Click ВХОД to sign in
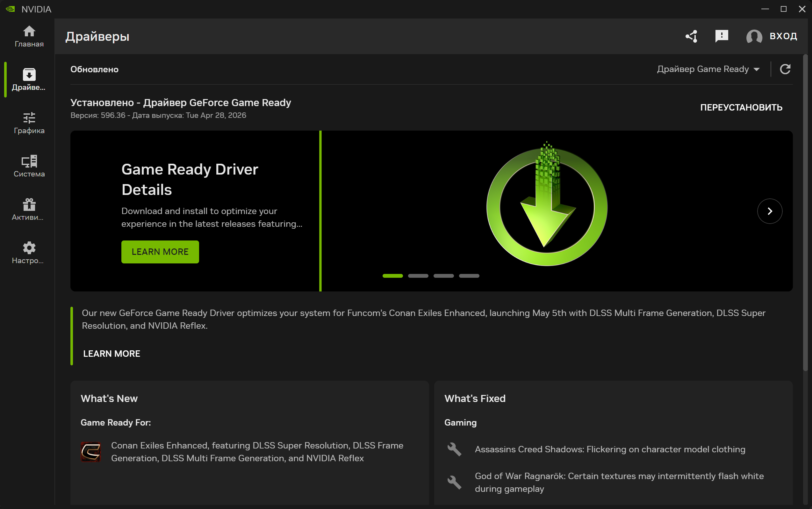This screenshot has width=812, height=509. tap(783, 36)
